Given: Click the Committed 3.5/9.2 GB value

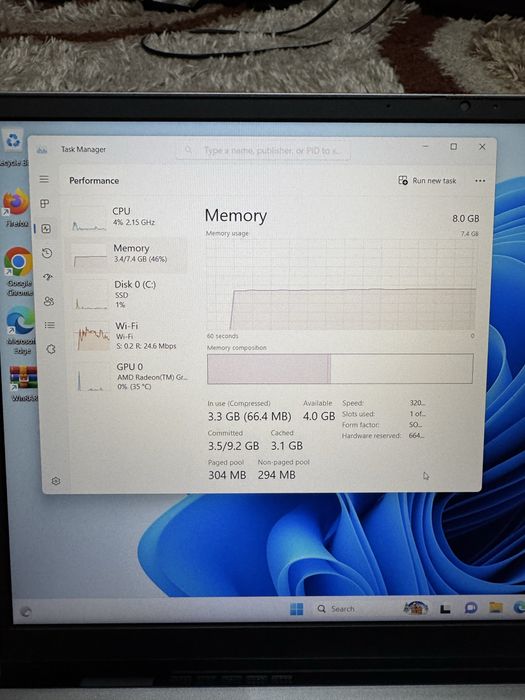Looking at the screenshot, I should 233,446.
